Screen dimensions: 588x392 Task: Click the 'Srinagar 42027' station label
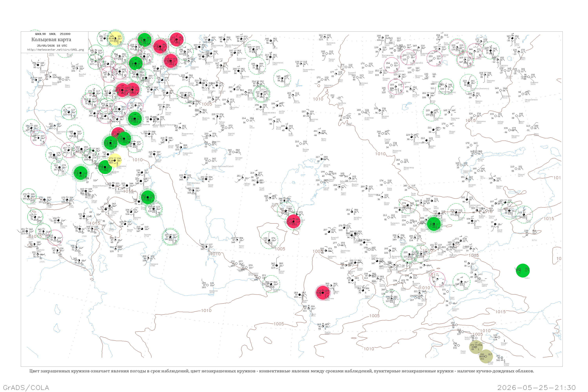pyautogui.click(x=504, y=344)
